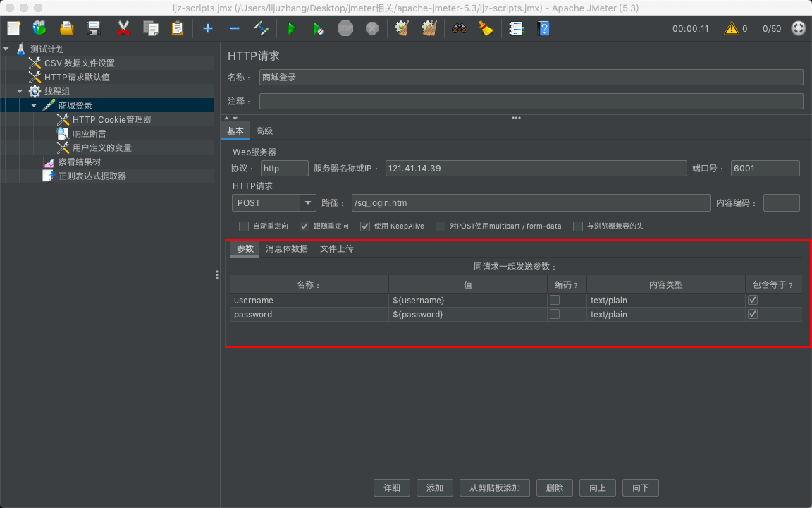
Task: Toggle 包含等于 checkbox for username row
Action: 753,300
